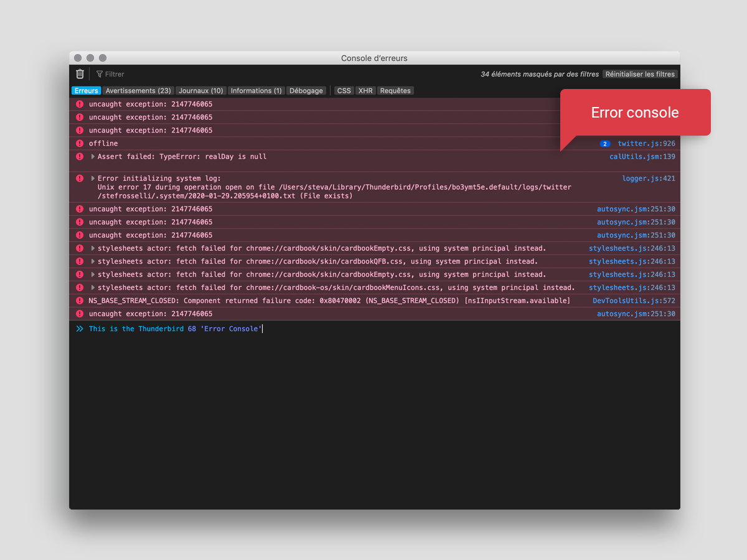Toggle the Informations (1) filter

tap(256, 91)
